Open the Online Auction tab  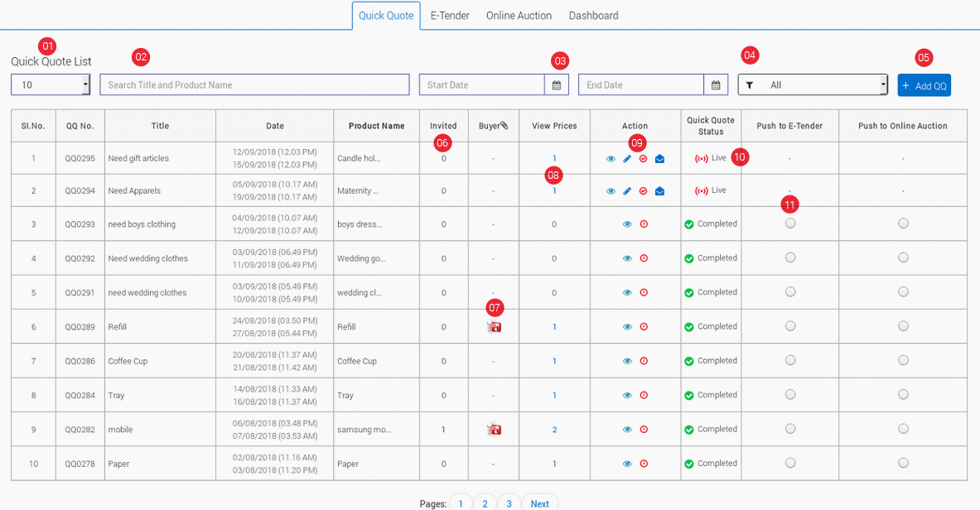pos(519,16)
